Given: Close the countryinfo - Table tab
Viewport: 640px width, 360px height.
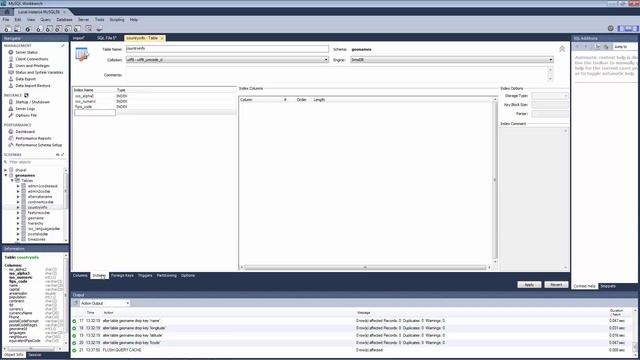Looking at the screenshot, I should click(162, 38).
